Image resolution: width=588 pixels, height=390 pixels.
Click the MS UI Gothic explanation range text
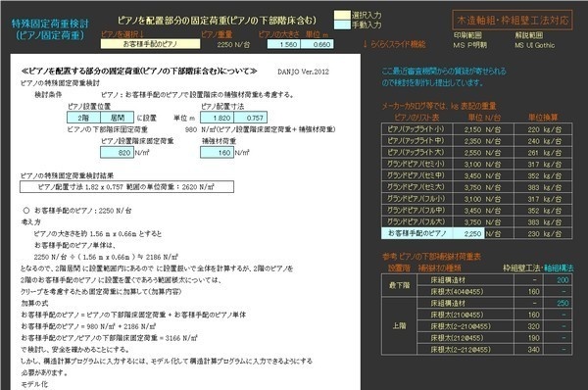click(535, 45)
